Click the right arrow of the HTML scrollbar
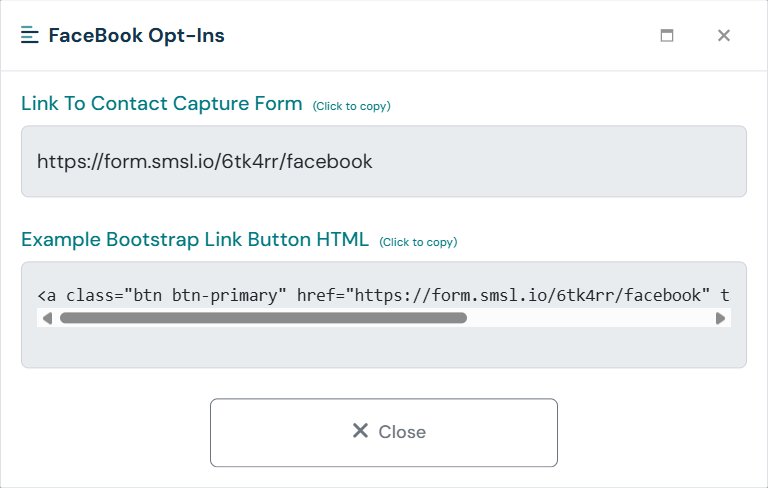 click(x=720, y=318)
